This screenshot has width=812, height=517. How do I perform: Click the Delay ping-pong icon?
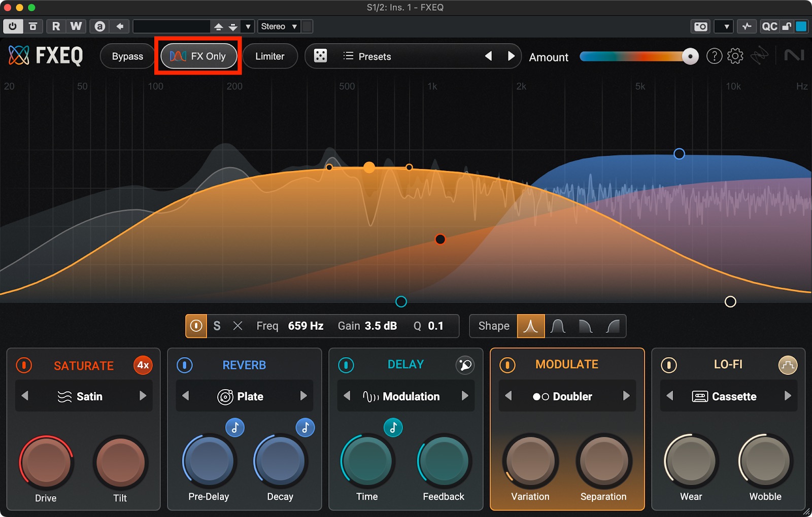[465, 365]
